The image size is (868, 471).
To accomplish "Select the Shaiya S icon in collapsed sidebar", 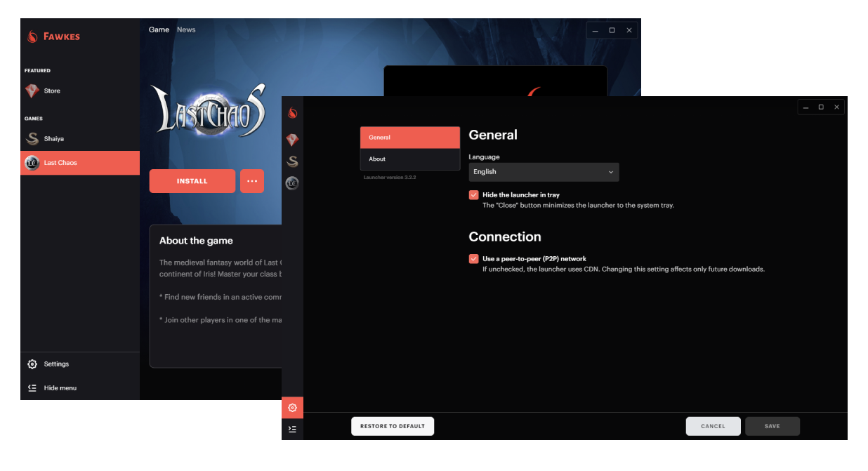I will pos(293,161).
